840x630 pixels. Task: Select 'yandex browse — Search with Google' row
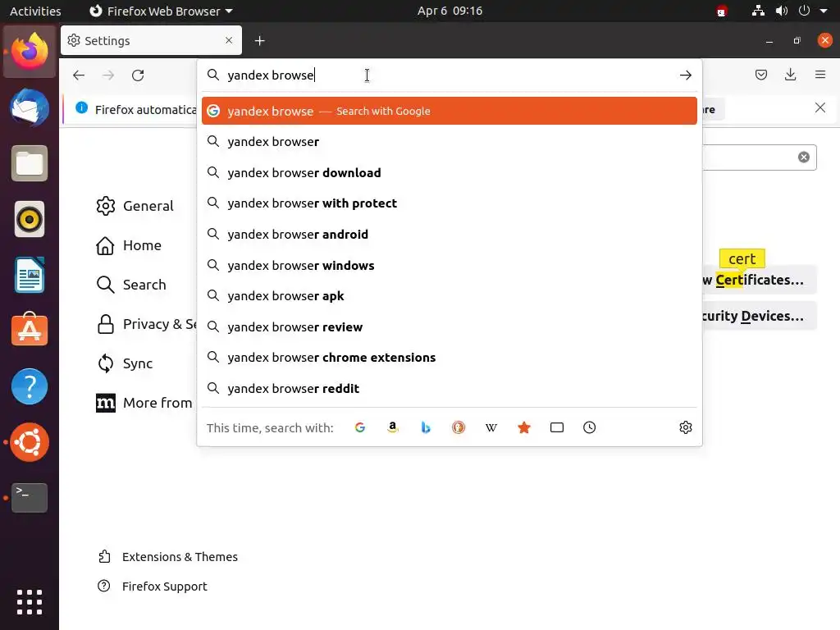[449, 111]
